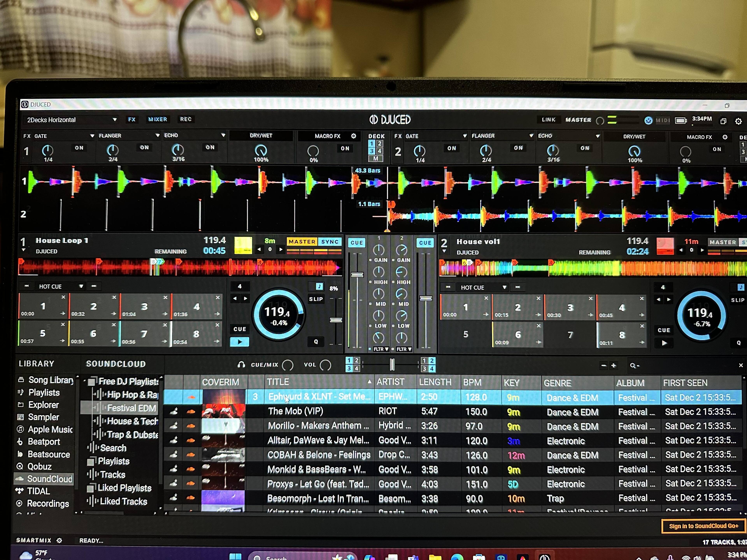Toggle Gate effect ON for deck 1
Viewport: 747px width, 560px height.
point(79,148)
